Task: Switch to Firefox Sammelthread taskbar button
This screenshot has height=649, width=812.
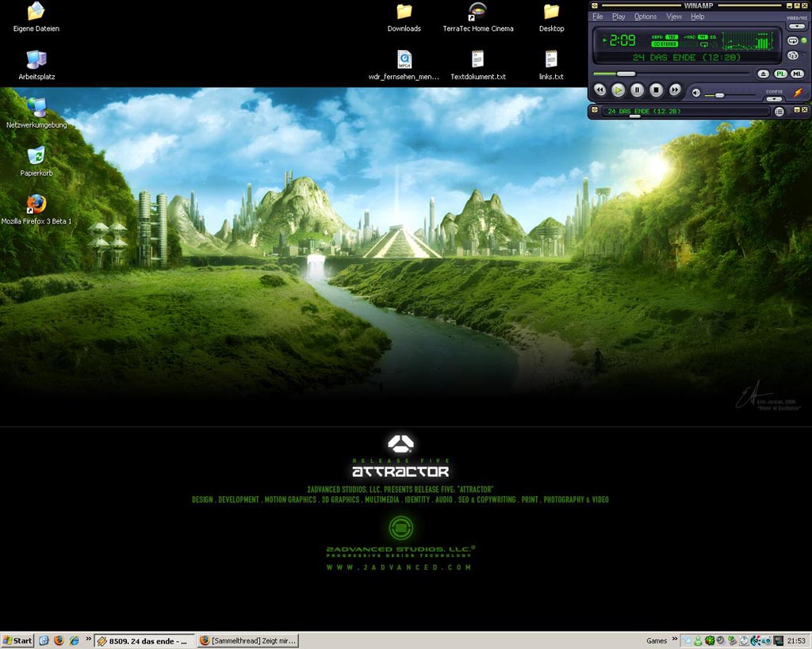Action: [x=248, y=641]
